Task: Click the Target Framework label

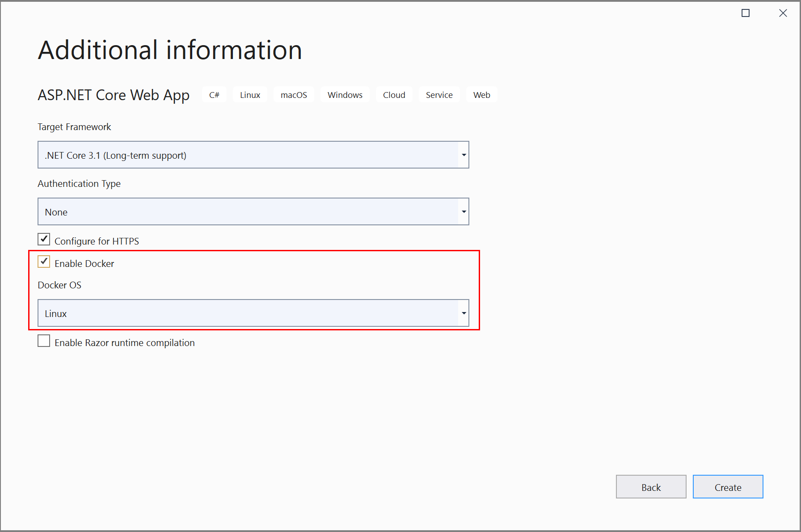Action: [74, 127]
